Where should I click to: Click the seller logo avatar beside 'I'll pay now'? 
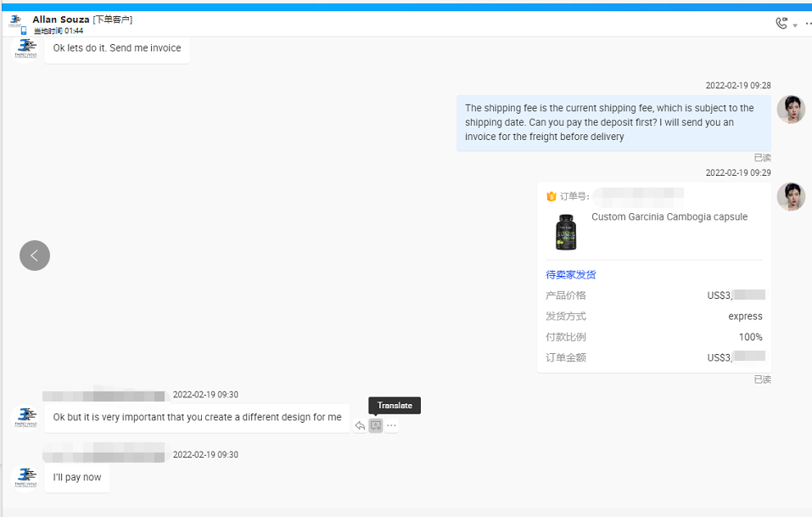[25, 476]
